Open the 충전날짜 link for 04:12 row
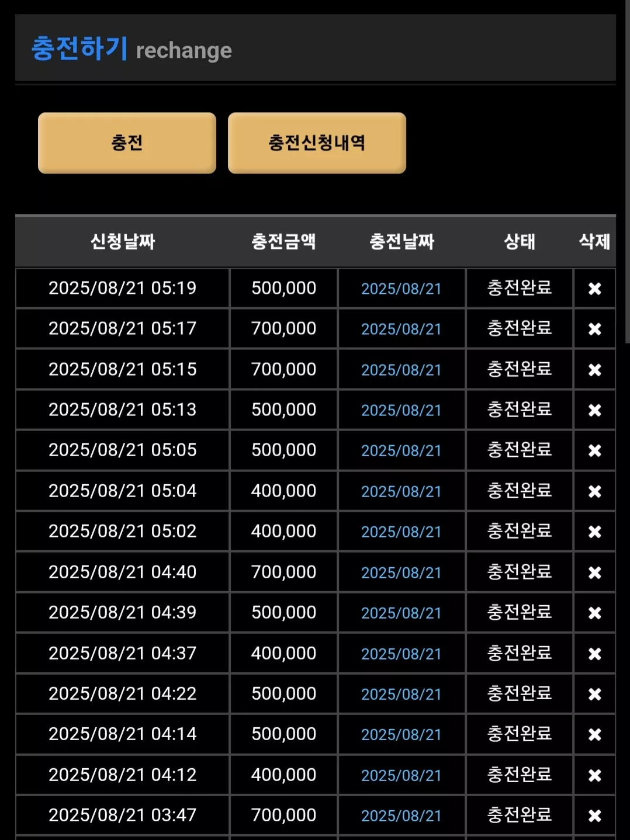This screenshot has height=840, width=630. 401,775
